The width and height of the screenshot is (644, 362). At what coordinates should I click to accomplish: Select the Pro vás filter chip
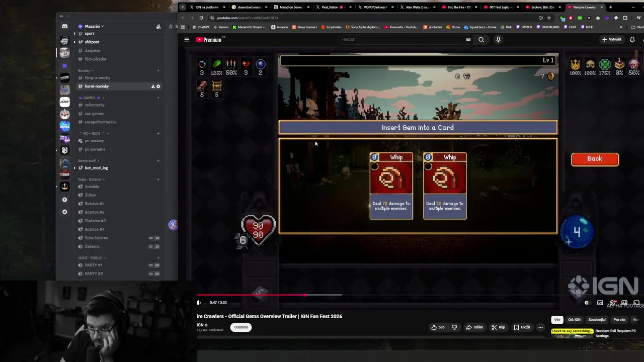[619, 320]
